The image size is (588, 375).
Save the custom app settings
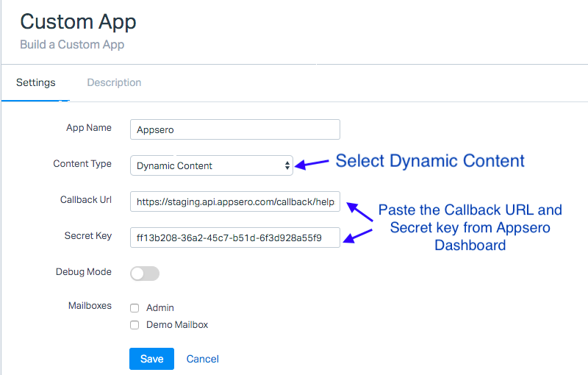coord(152,359)
